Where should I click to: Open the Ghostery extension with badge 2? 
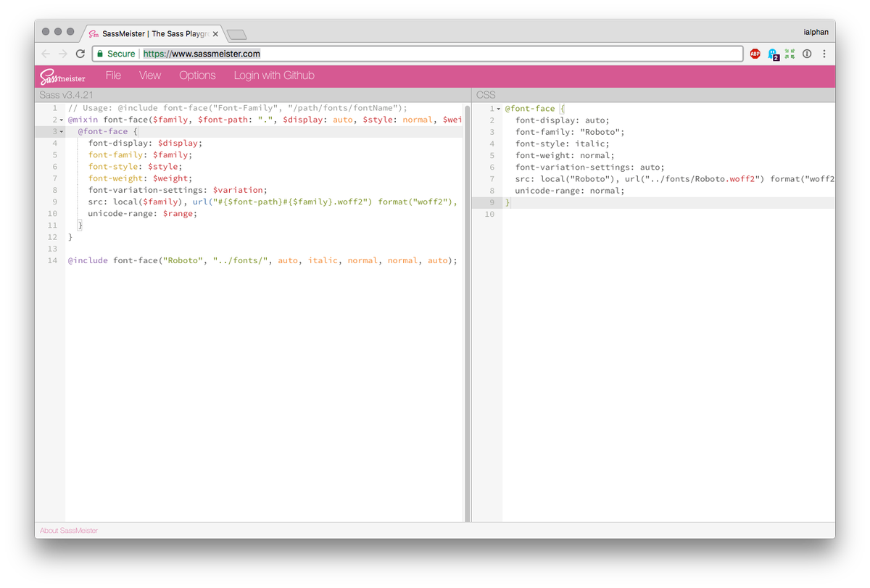pos(773,54)
